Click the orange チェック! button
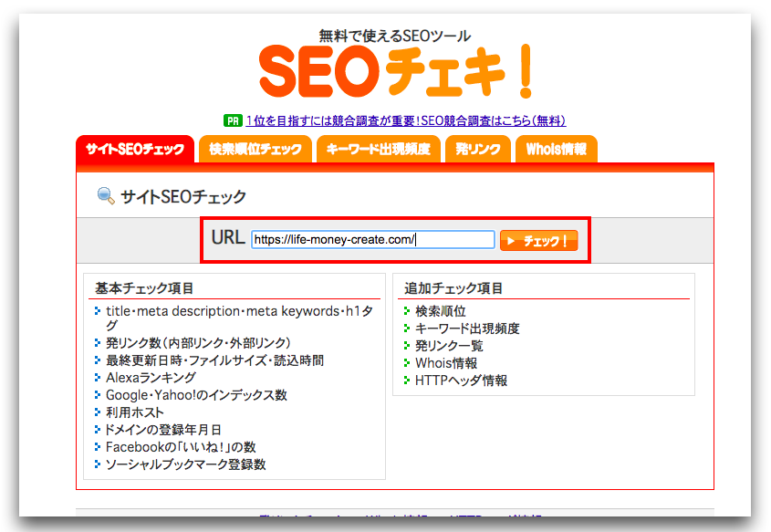Image resolution: width=771 pixels, height=532 pixels. 538,240
